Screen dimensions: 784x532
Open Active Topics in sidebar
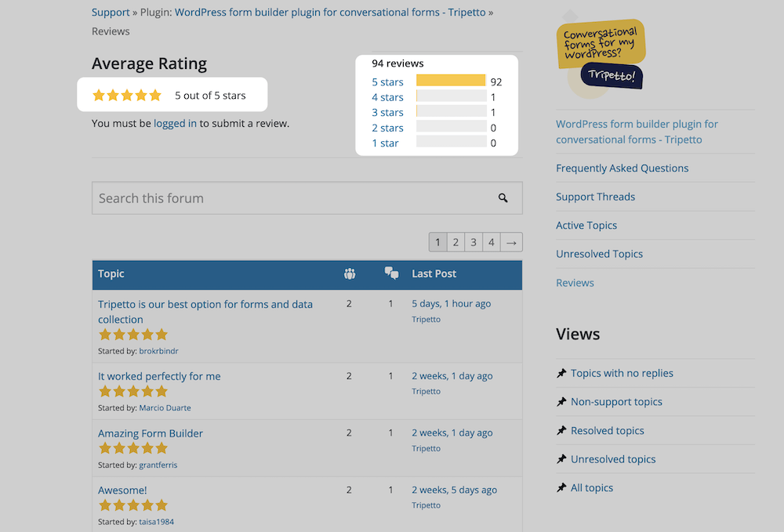[x=586, y=226]
